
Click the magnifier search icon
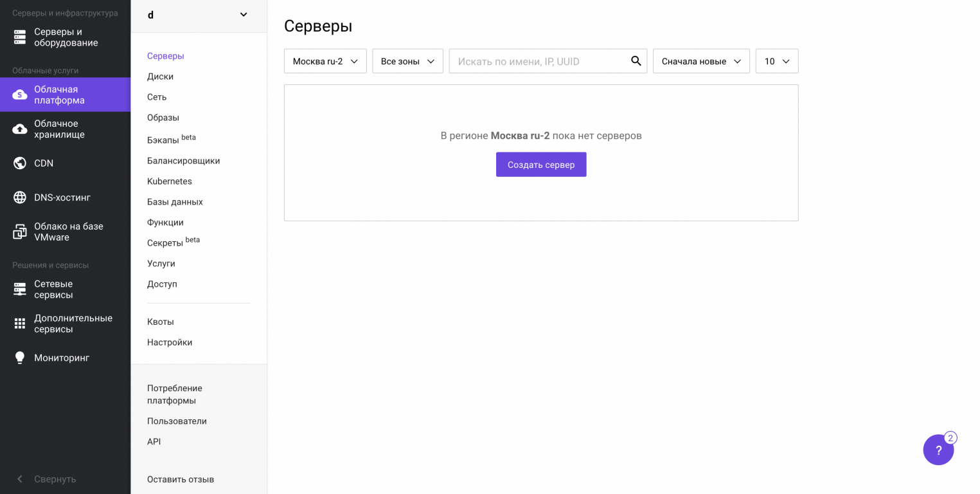pyautogui.click(x=636, y=61)
